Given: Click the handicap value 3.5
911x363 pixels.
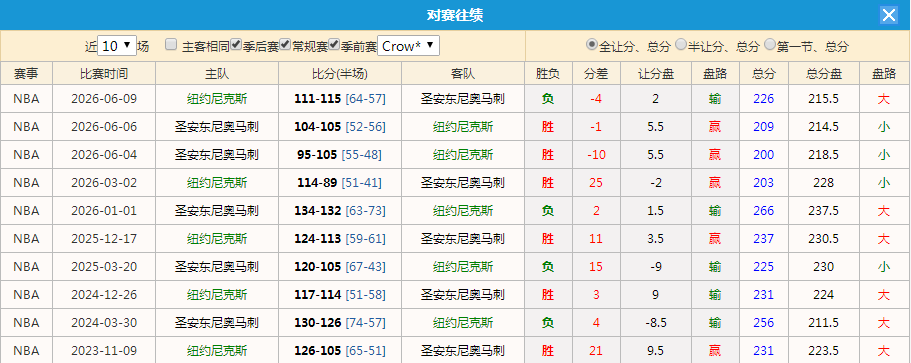Looking at the screenshot, I should [655, 239].
